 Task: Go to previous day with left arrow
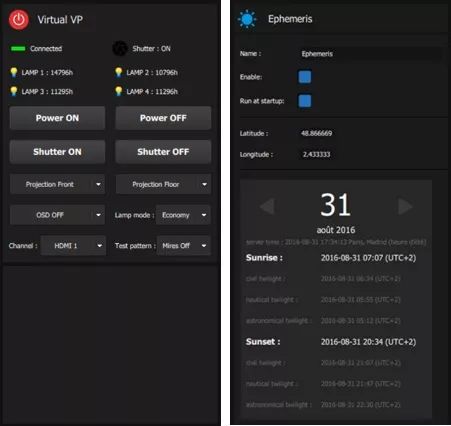pos(267,206)
